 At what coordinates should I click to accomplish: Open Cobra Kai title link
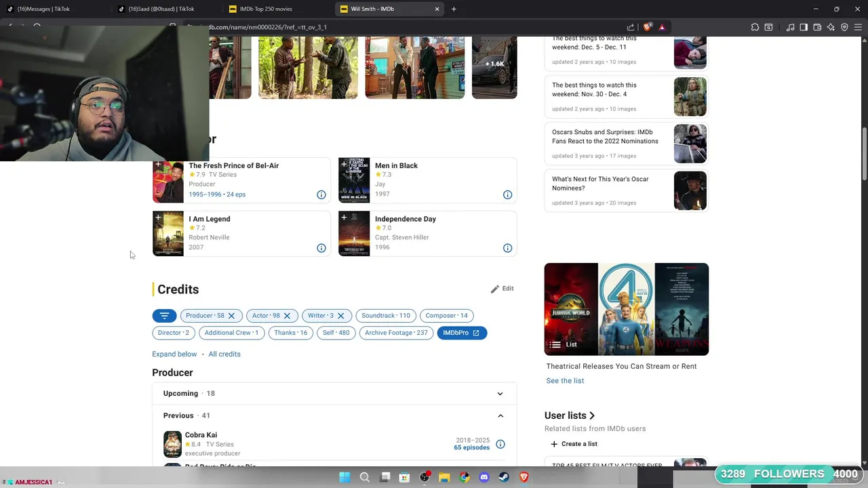(201, 435)
